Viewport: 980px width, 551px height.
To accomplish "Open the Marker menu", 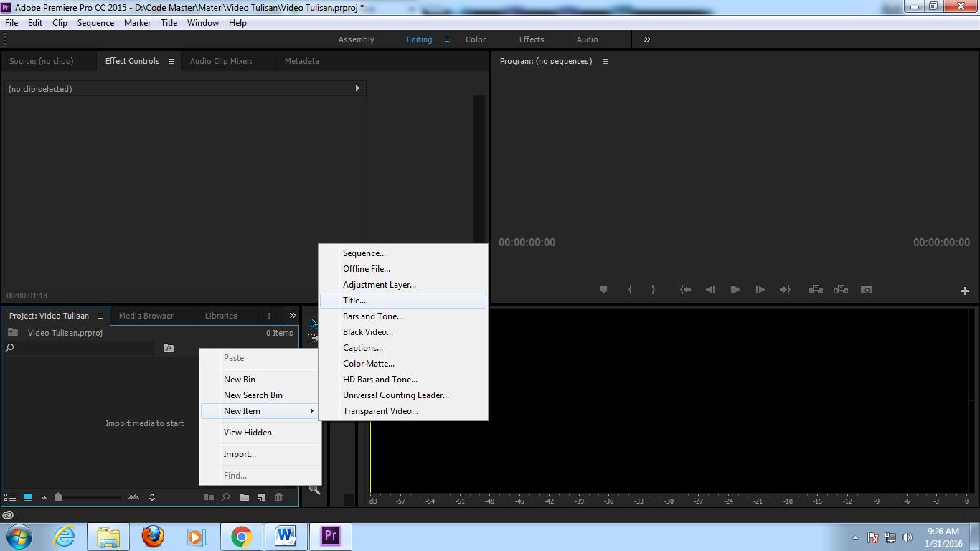I will [137, 23].
